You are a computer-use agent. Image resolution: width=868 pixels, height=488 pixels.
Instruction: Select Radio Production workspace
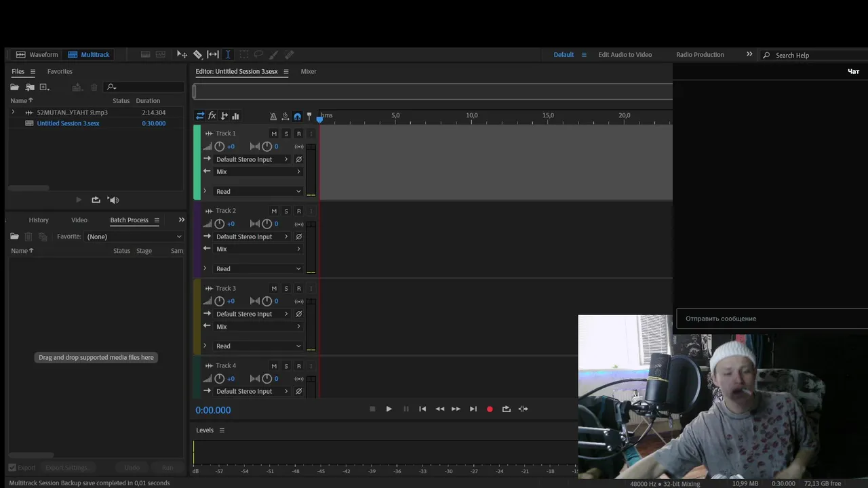(700, 54)
